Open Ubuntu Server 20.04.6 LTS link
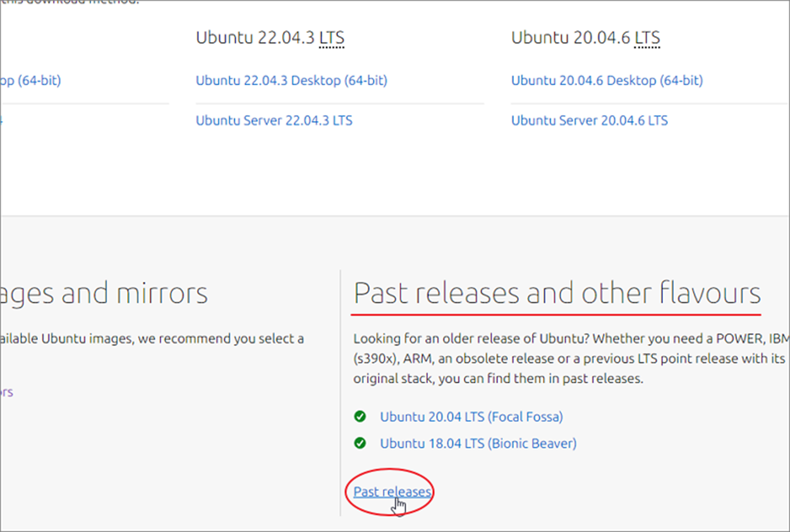Screen dimensions: 790x532 click(590, 120)
